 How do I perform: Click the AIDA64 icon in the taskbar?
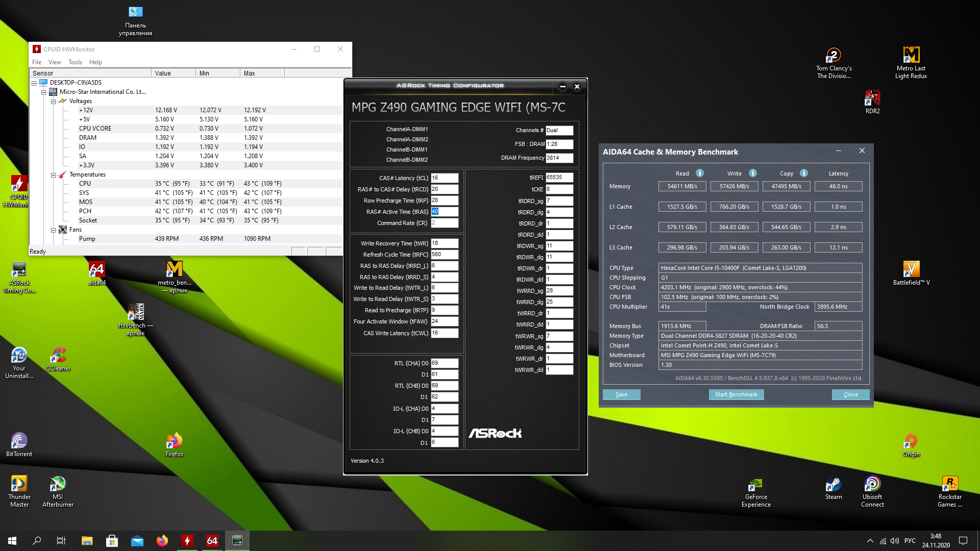212,541
